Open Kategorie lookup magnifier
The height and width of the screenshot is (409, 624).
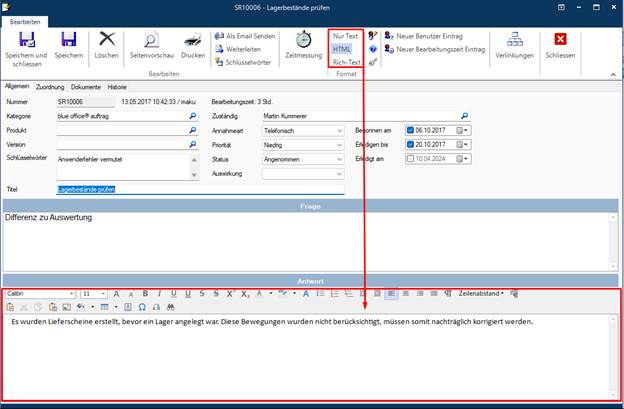[193, 116]
